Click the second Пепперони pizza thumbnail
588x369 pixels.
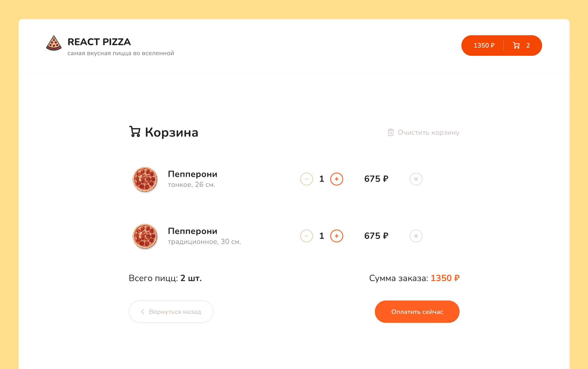[145, 236]
